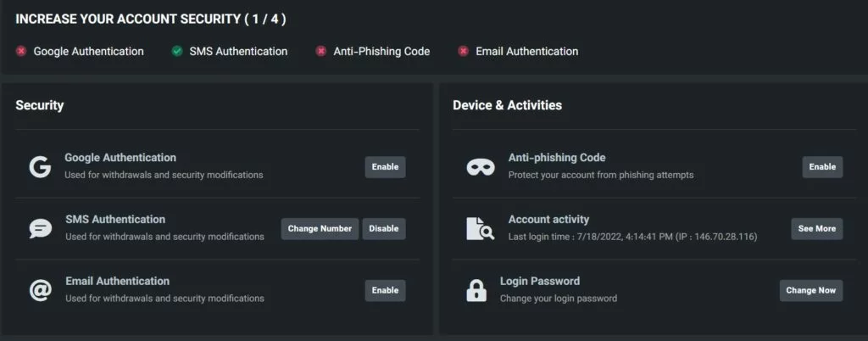Click the SMS chat bubble icon
Image resolution: width=868 pixels, height=341 pixels.
40,228
